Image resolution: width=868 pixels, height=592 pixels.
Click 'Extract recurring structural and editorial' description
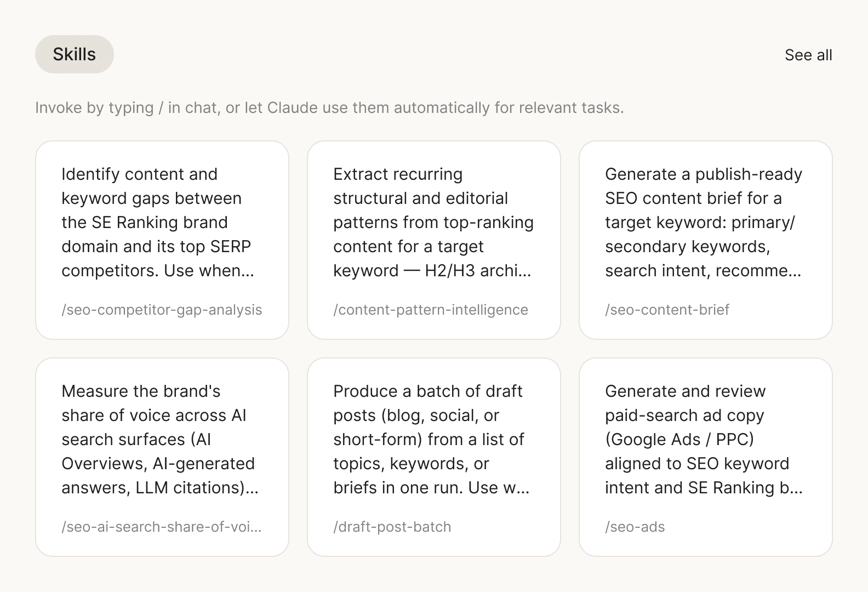coord(433,222)
